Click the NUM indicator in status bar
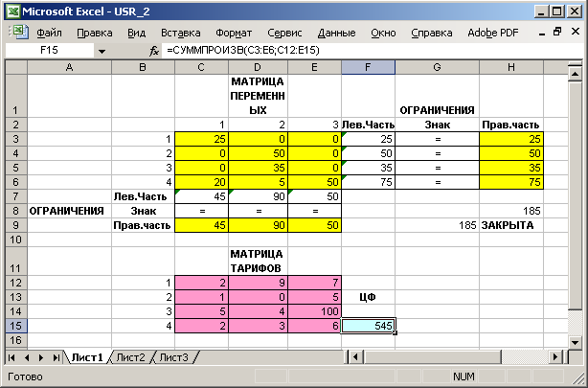 point(464,377)
